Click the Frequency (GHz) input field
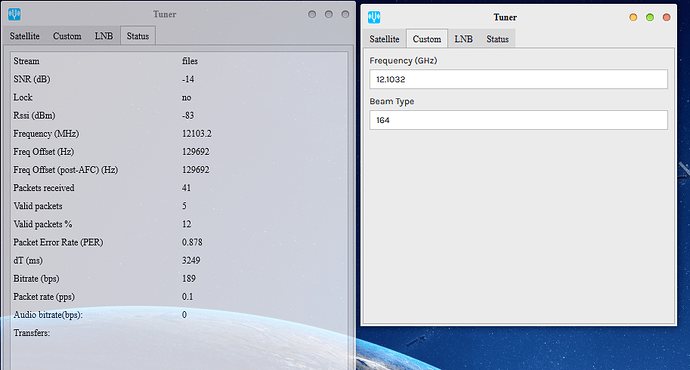Image resolution: width=690 pixels, height=370 pixels. tap(518, 79)
